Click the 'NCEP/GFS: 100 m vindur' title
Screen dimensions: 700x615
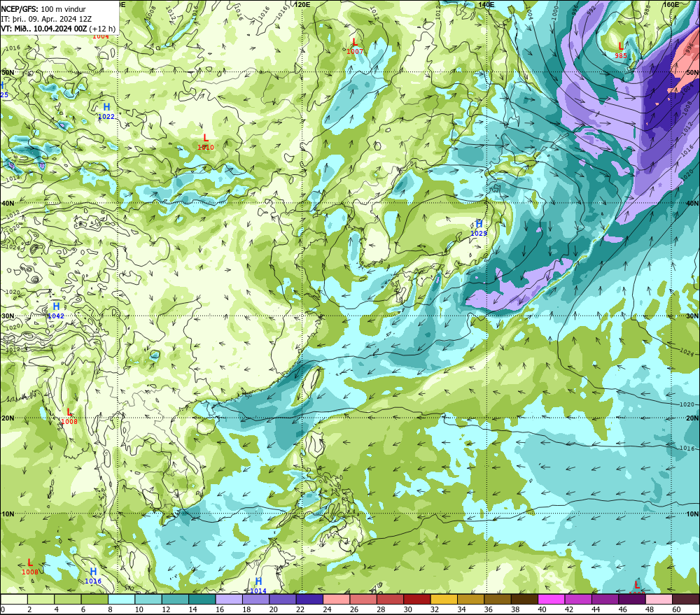pos(43,9)
